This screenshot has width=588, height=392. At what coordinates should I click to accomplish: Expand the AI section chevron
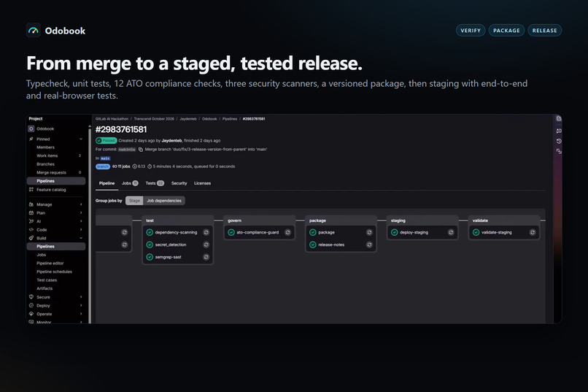tap(81, 221)
